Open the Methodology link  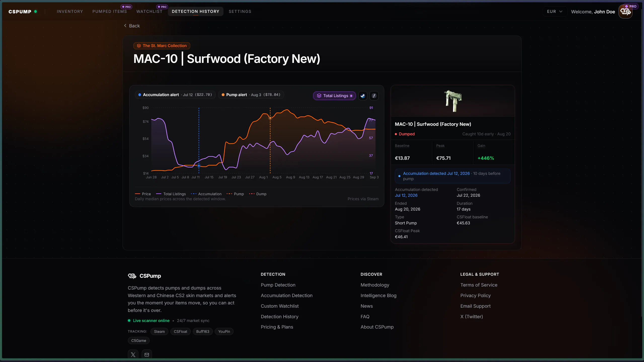[375, 285]
